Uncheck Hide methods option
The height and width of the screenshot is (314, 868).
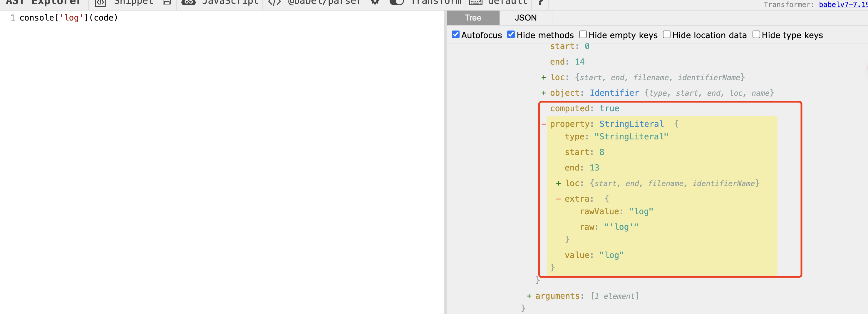[x=511, y=34]
